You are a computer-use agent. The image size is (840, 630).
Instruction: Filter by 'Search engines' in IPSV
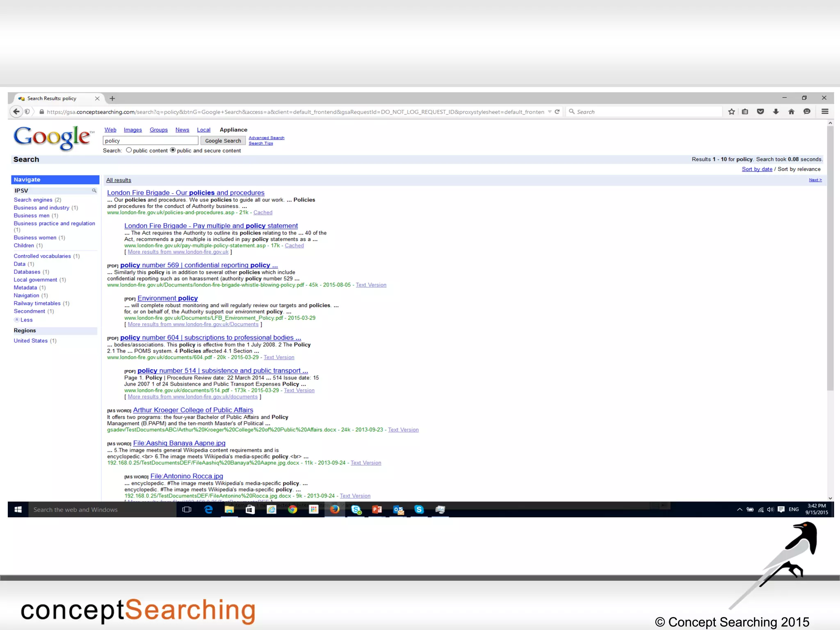(x=33, y=200)
